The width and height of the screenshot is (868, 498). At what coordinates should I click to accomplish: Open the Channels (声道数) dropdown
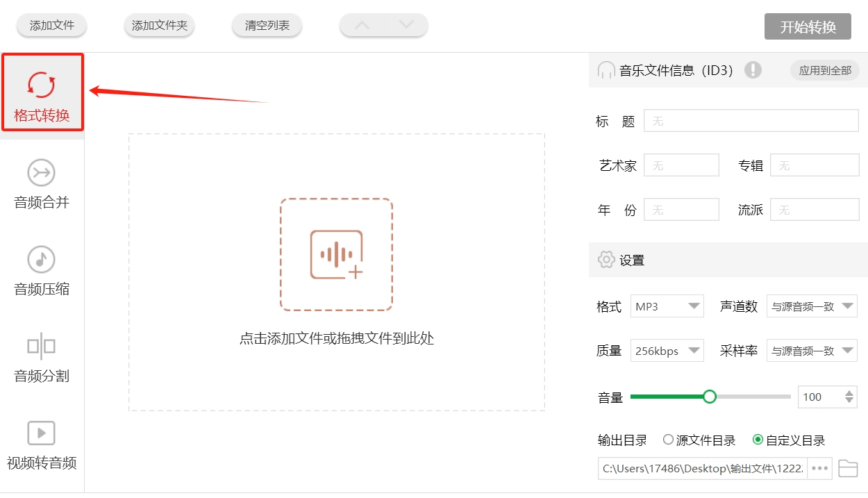tap(812, 306)
